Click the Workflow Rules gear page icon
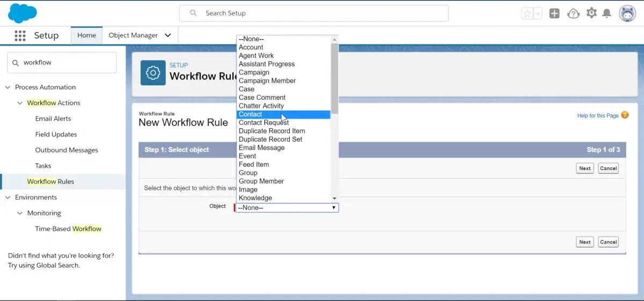The width and height of the screenshot is (644, 301). 153,73
